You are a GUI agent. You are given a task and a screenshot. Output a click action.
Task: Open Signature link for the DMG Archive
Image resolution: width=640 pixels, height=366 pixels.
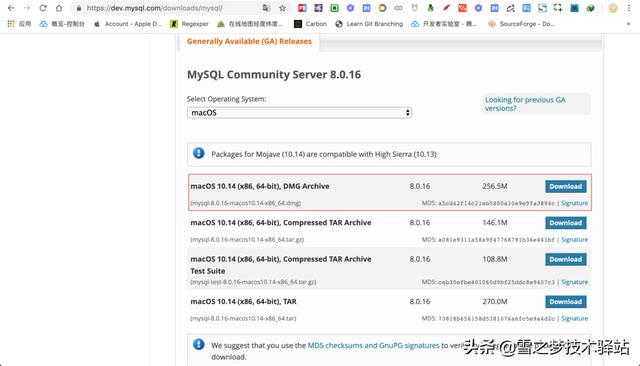click(x=574, y=203)
